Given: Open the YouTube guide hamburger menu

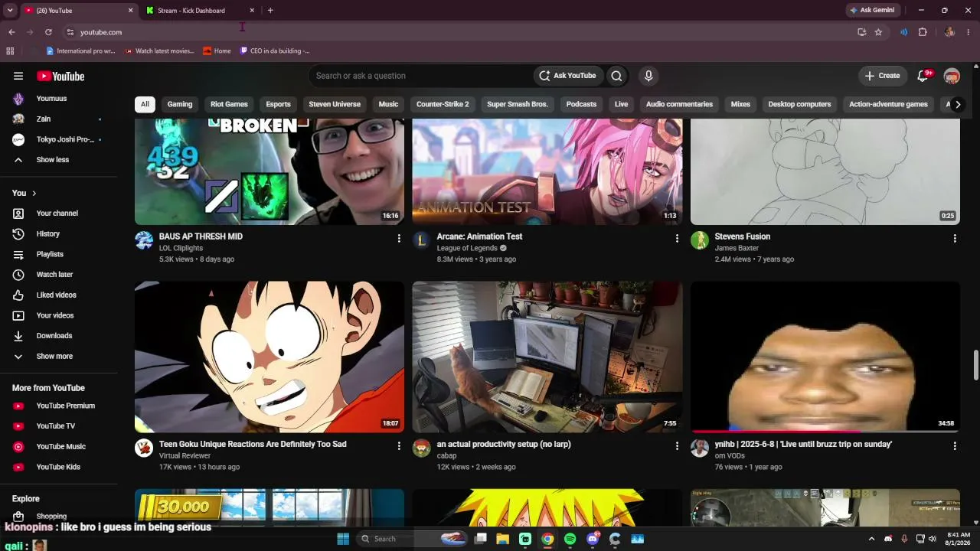Looking at the screenshot, I should click(x=18, y=76).
